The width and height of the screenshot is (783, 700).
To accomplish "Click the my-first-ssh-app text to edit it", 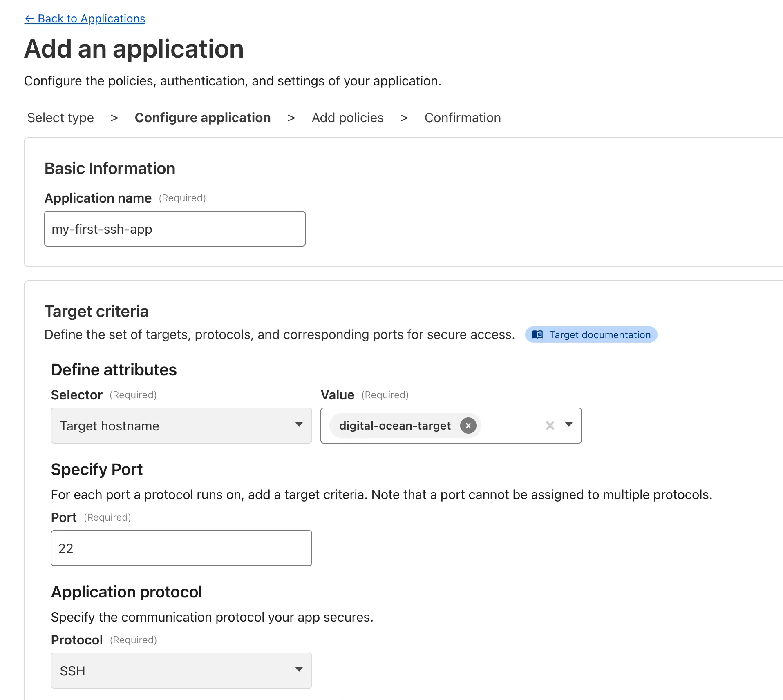I will (x=101, y=229).
